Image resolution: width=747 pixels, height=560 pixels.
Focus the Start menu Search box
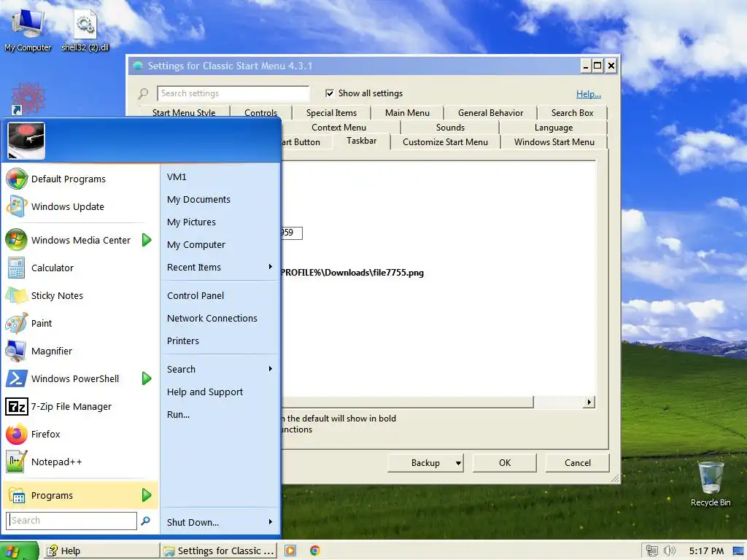[71, 521]
